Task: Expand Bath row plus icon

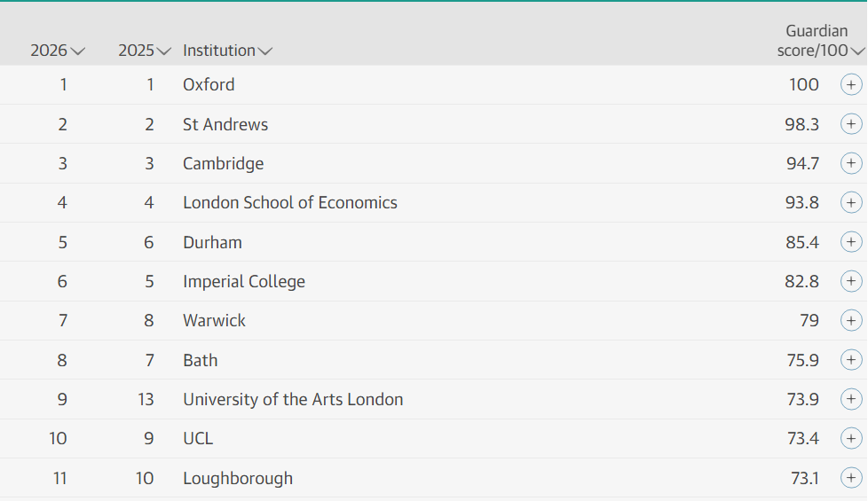Action: click(851, 360)
